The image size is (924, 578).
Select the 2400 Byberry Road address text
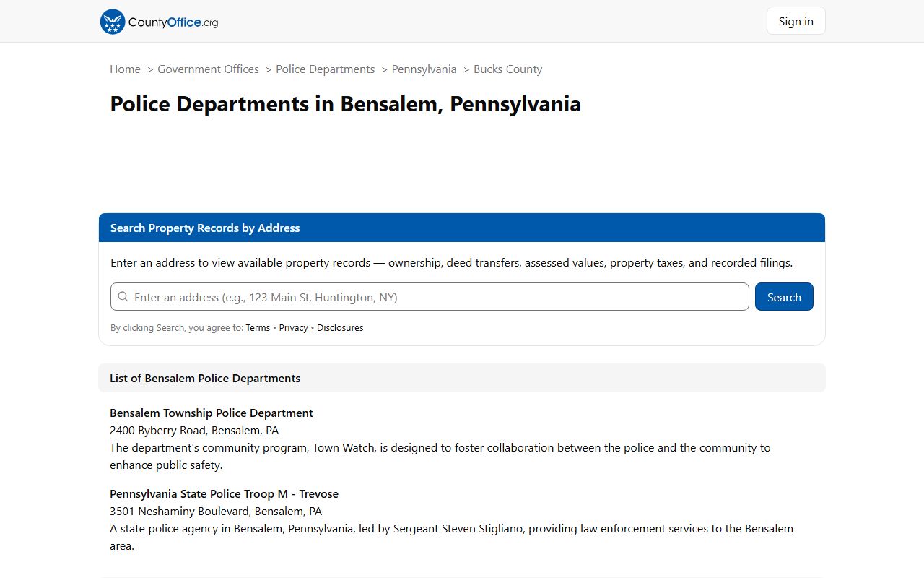[194, 431]
